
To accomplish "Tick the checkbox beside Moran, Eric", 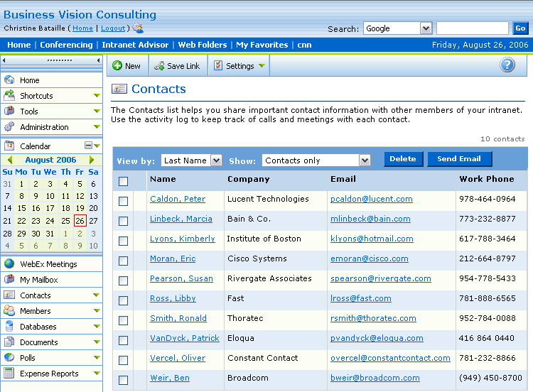I will click(123, 261).
